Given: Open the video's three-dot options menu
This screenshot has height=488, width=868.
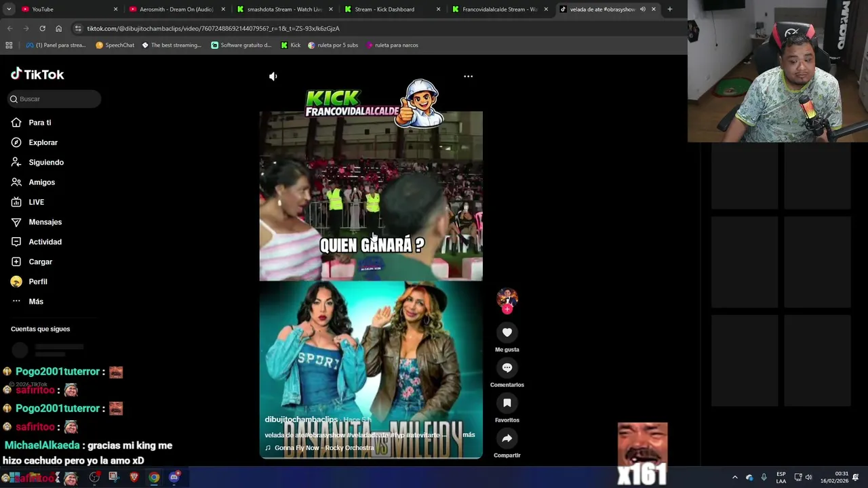Looking at the screenshot, I should click(x=468, y=77).
